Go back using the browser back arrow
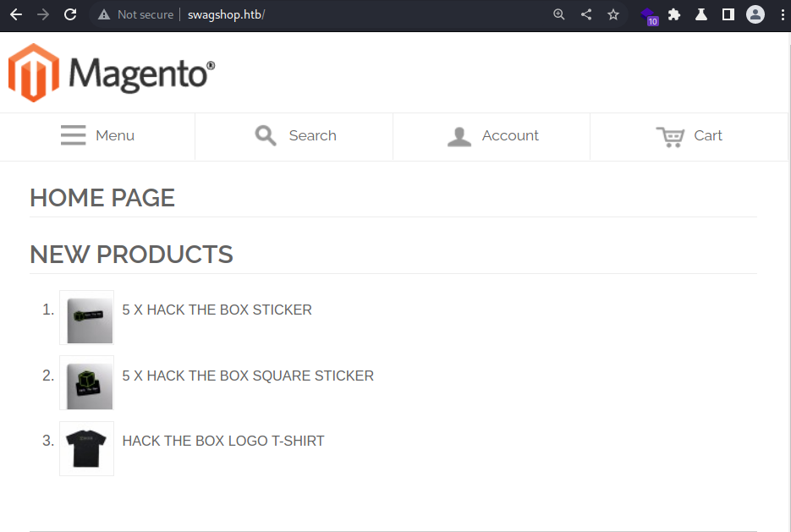Image resolution: width=791 pixels, height=532 pixels. coord(16,14)
